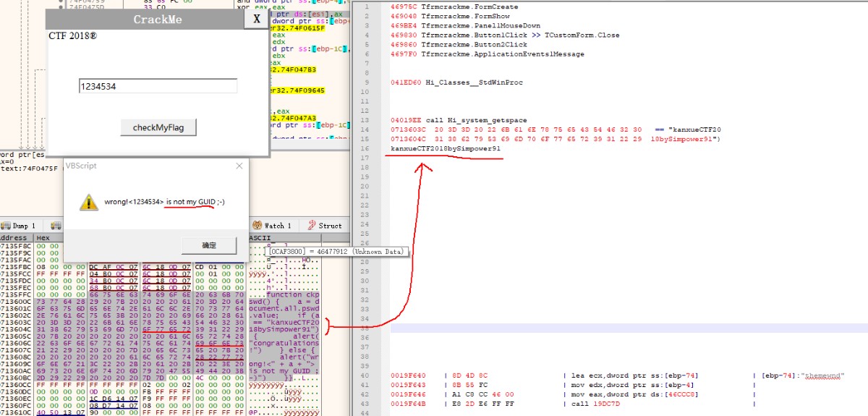Open the Watch 1 tab

273,226
